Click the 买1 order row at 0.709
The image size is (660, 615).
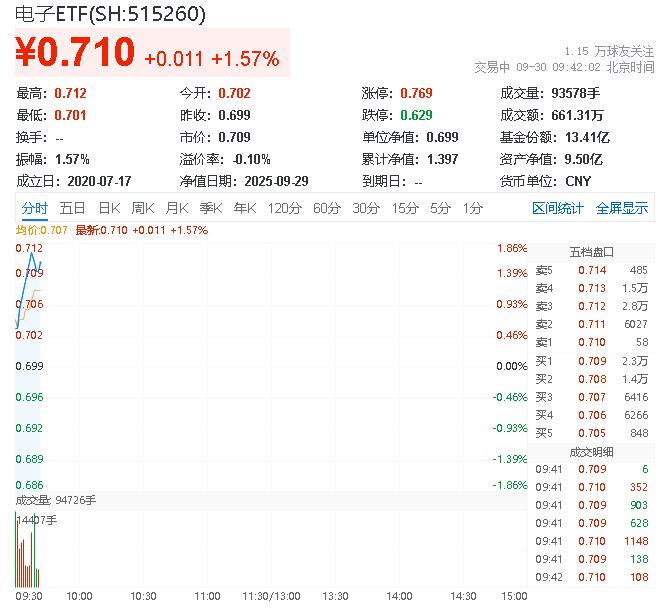point(591,361)
